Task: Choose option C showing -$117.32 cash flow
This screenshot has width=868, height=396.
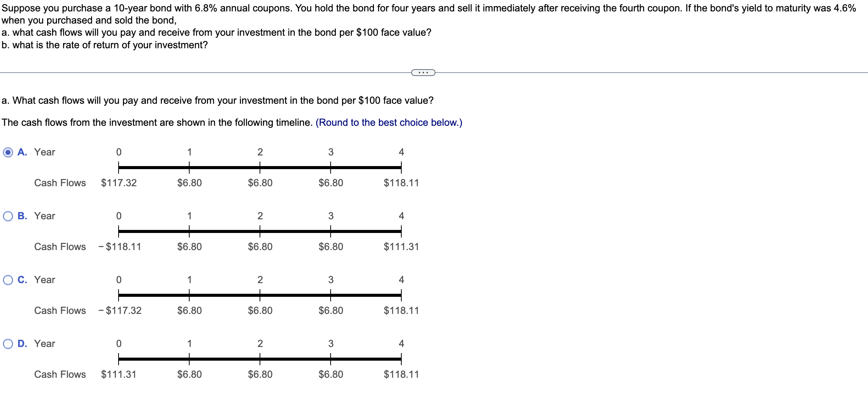Action: point(8,280)
